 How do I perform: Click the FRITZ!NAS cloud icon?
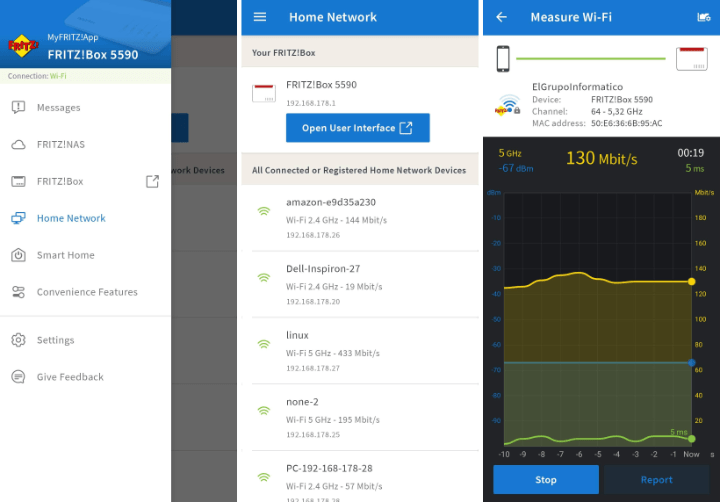click(18, 145)
